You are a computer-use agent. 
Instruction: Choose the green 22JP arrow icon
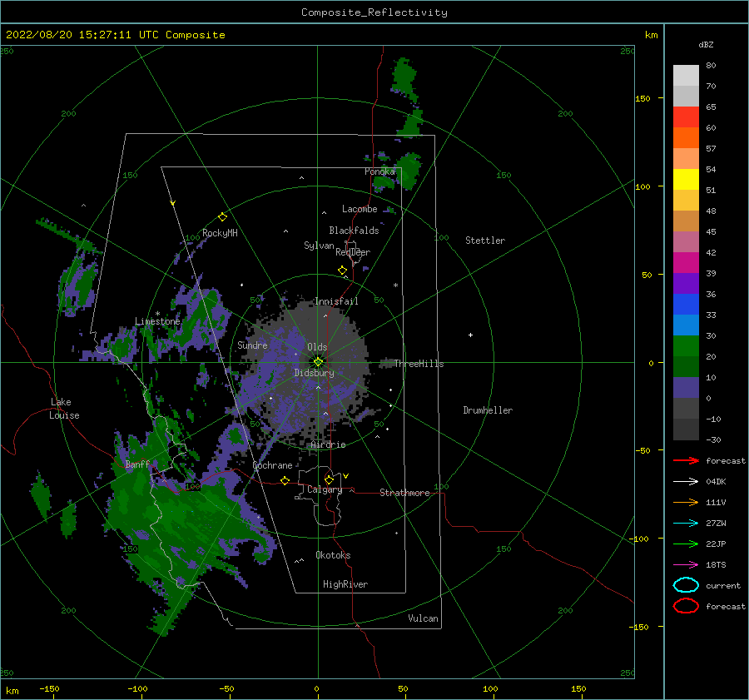click(x=686, y=544)
